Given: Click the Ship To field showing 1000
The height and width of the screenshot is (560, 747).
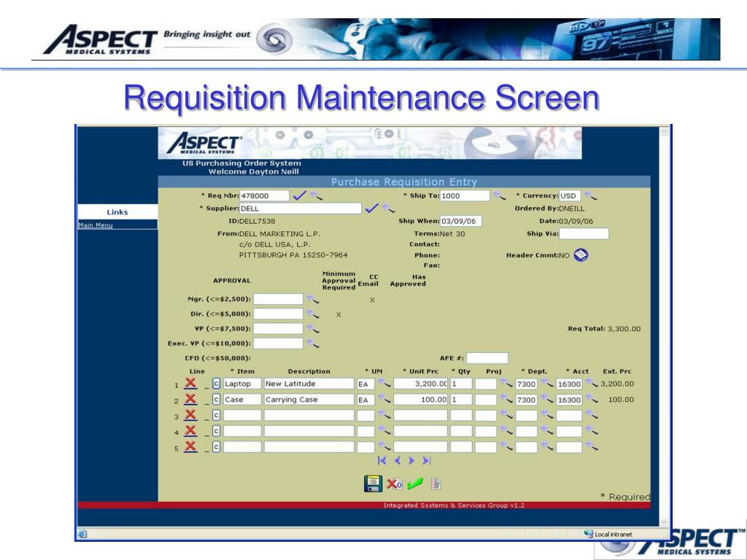Looking at the screenshot, I should click(465, 195).
